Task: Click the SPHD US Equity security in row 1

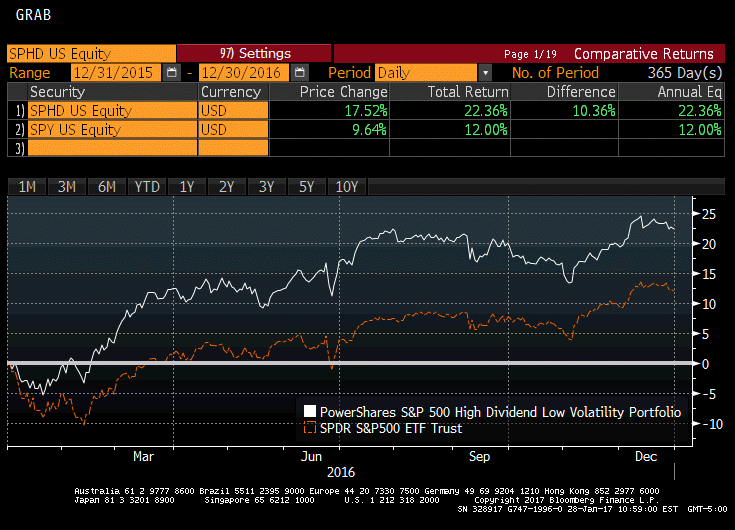Action: coord(112,111)
